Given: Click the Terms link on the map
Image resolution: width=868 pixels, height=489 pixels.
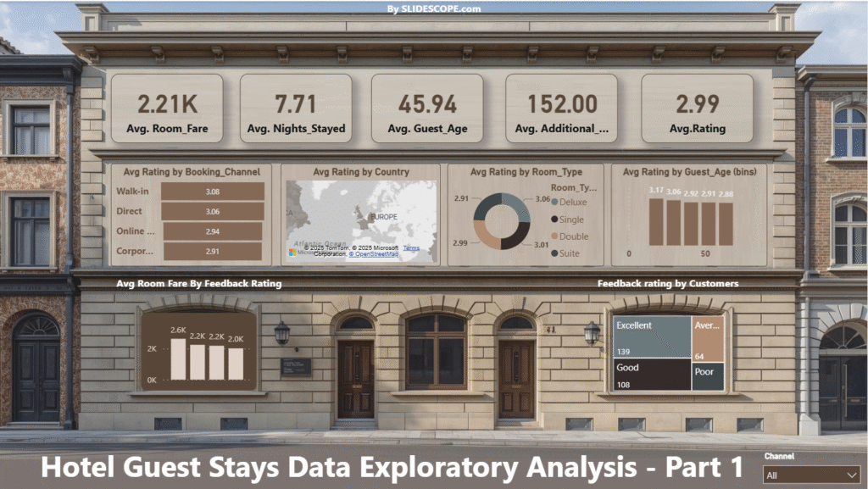Looking at the screenshot, I should (x=411, y=247).
